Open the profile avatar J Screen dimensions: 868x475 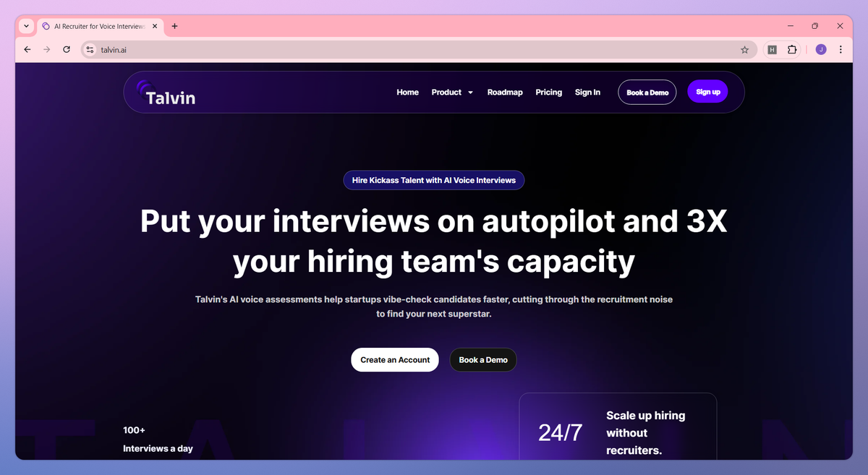coord(821,50)
